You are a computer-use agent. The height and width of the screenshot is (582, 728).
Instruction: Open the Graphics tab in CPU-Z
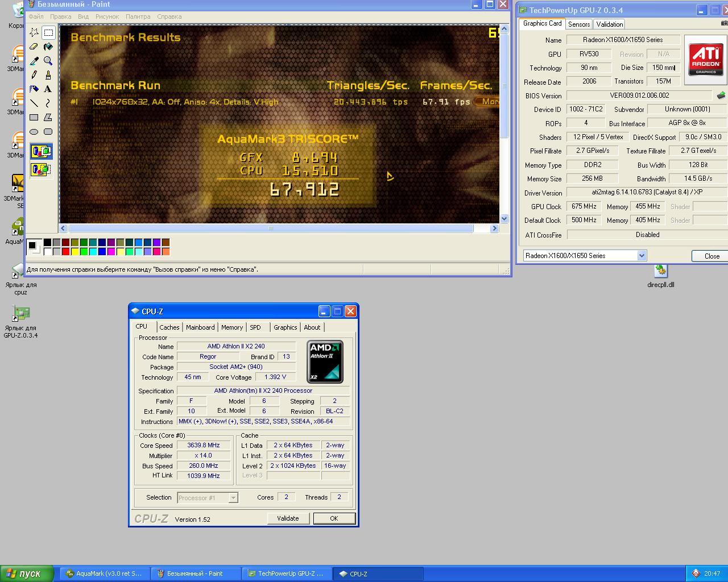[x=285, y=327]
